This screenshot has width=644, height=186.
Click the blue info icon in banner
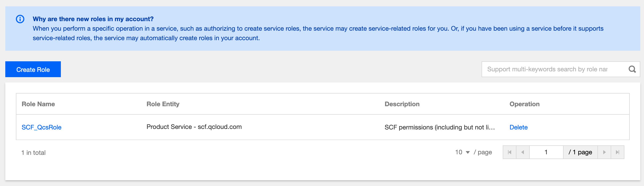[20, 19]
